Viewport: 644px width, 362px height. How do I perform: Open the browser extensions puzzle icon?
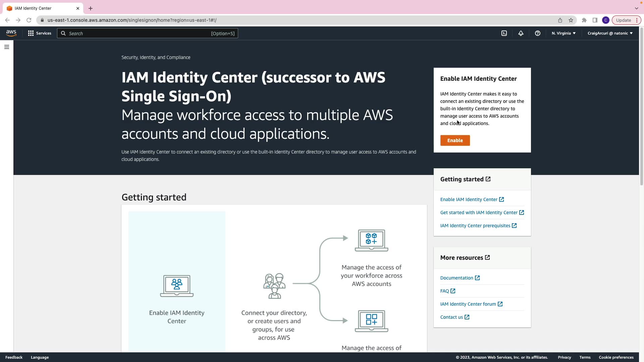584,20
